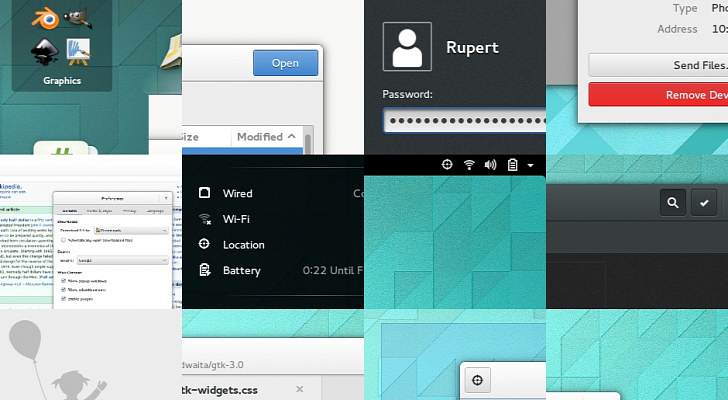Launch GIMP from the Graphics folder
This screenshot has height=400, width=728.
[75, 17]
